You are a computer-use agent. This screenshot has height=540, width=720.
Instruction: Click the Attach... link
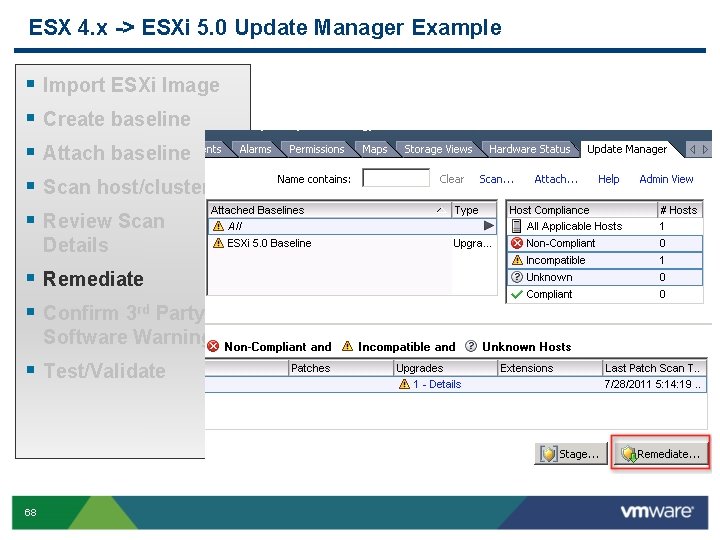[556, 179]
